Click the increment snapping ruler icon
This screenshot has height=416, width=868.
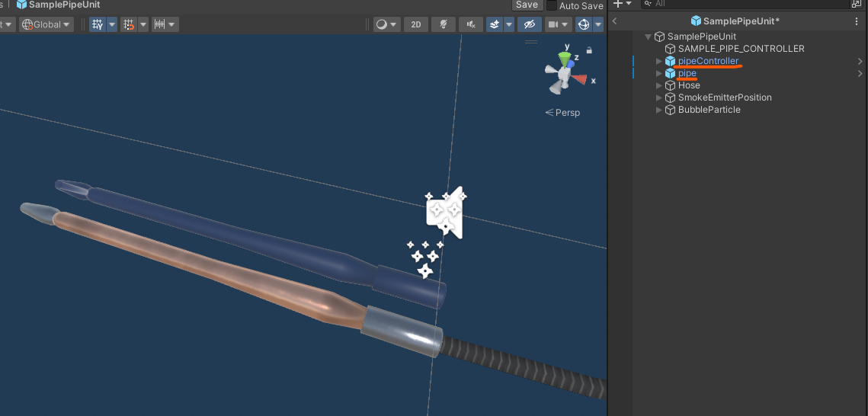(160, 24)
